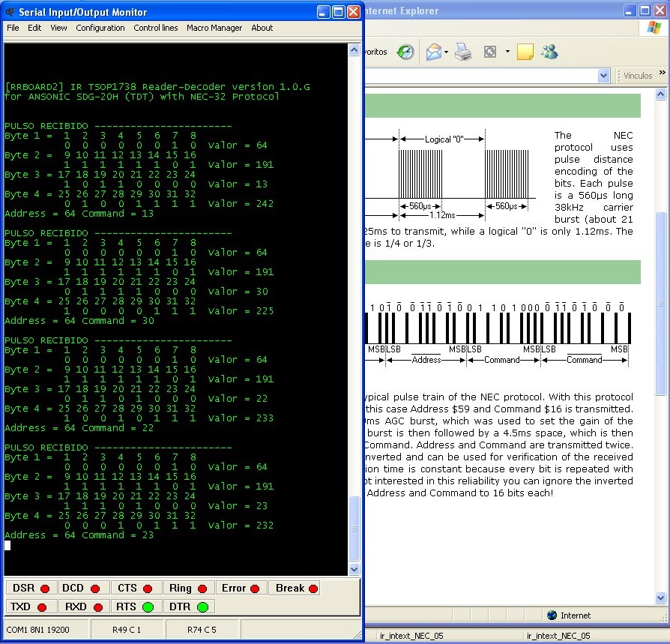
Task: Open the Control lines menu
Action: click(x=156, y=28)
